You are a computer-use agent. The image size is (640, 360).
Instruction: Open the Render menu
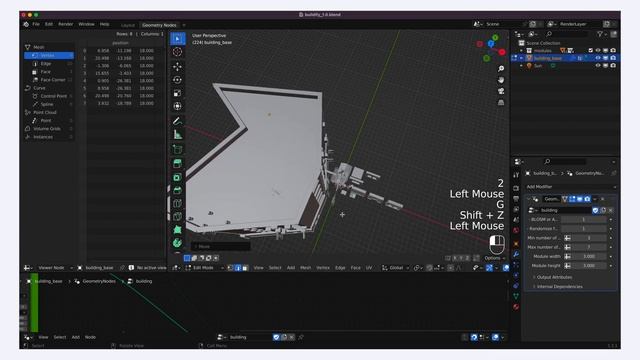[65, 24]
